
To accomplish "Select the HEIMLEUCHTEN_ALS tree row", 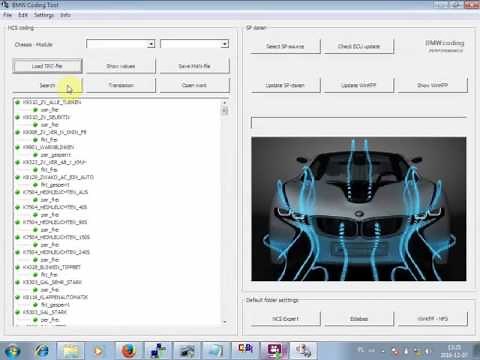I will [55, 192].
